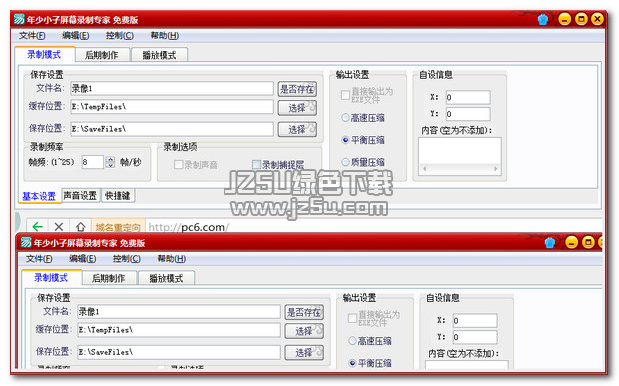Open 编辑(E) menu in top window
619x386 pixels.
(75, 36)
